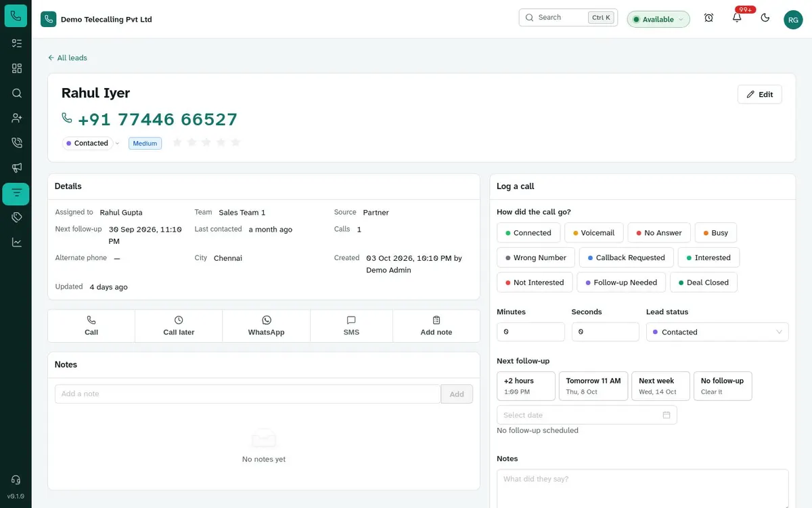Open the checklist icon in the sidebar
The width and height of the screenshot is (812, 508).
[x=17, y=43]
